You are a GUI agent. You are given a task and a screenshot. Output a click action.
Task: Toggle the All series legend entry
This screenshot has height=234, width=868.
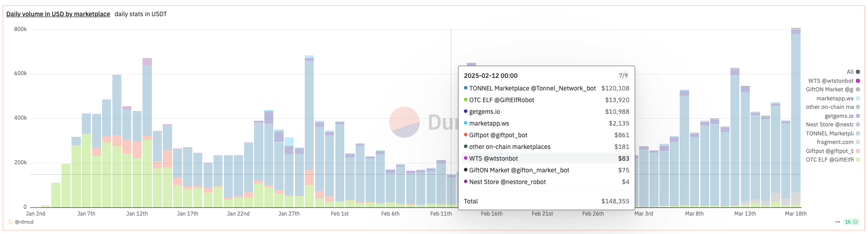pyautogui.click(x=853, y=72)
